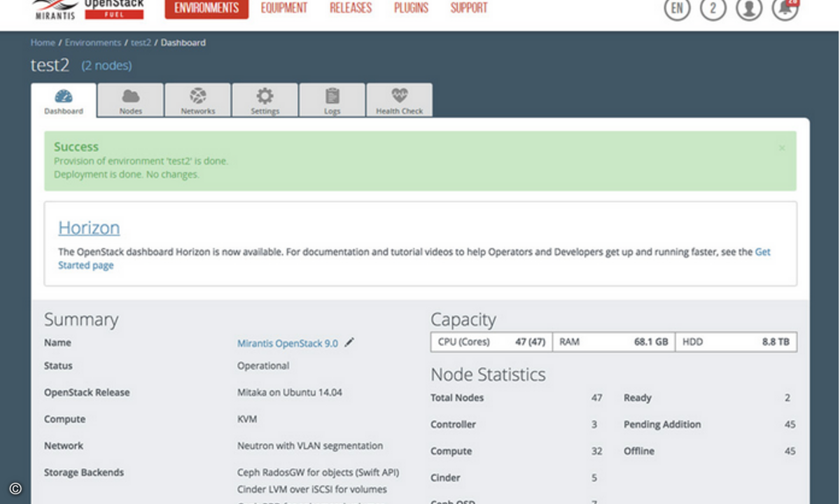Click the Summary heading
The width and height of the screenshot is (840, 504).
tap(81, 320)
